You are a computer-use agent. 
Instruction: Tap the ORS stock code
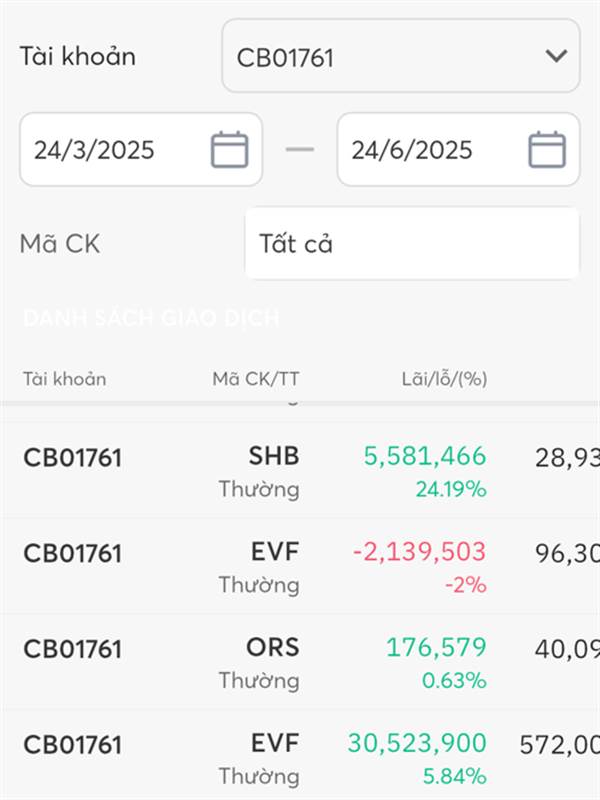tap(272, 647)
